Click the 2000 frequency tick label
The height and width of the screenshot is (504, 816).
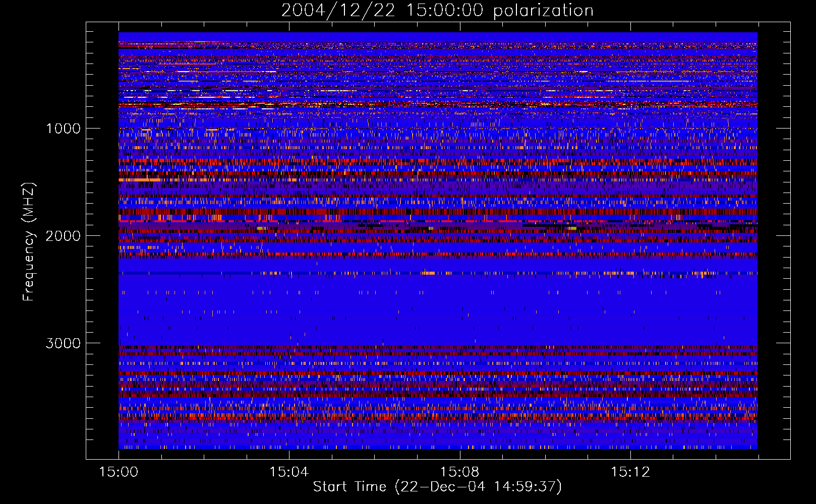click(x=63, y=236)
